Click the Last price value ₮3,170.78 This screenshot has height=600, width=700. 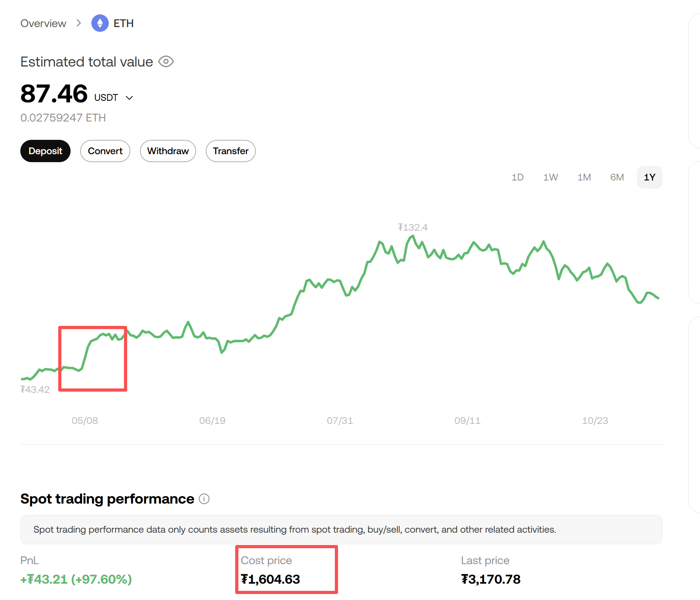[491, 579]
